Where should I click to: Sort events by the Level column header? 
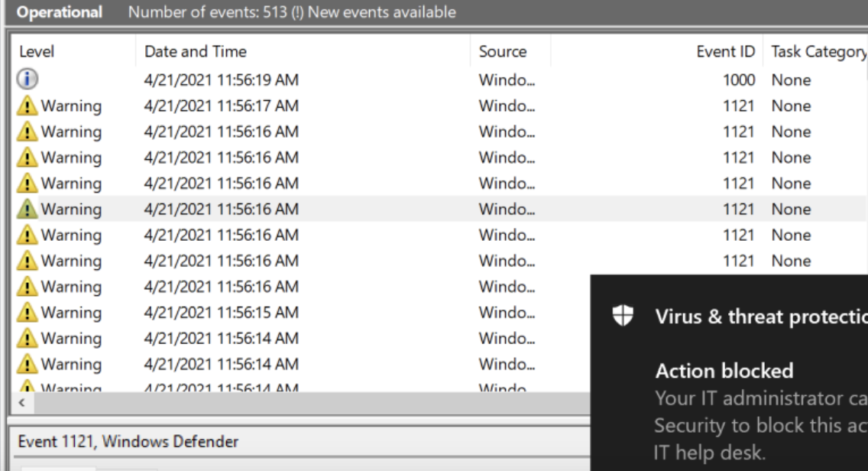tap(37, 52)
